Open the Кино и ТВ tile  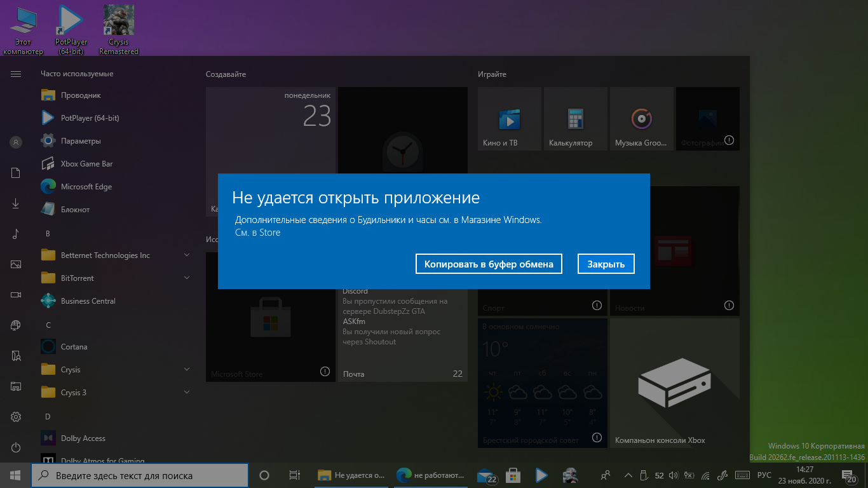tap(510, 119)
